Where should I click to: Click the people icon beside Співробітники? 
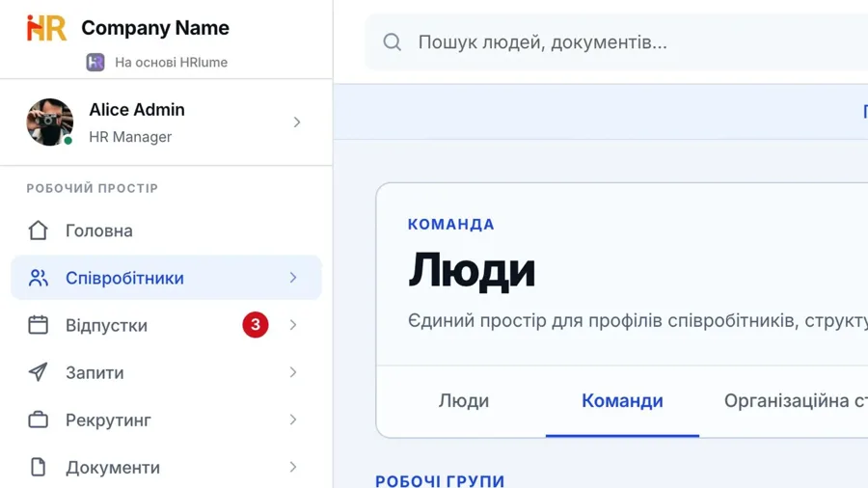tap(39, 278)
